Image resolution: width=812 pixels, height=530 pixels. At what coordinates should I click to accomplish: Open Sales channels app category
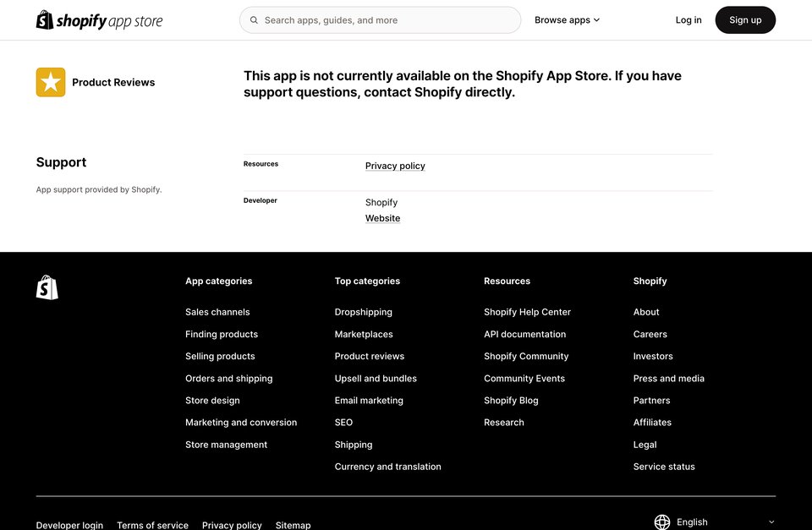click(x=217, y=312)
